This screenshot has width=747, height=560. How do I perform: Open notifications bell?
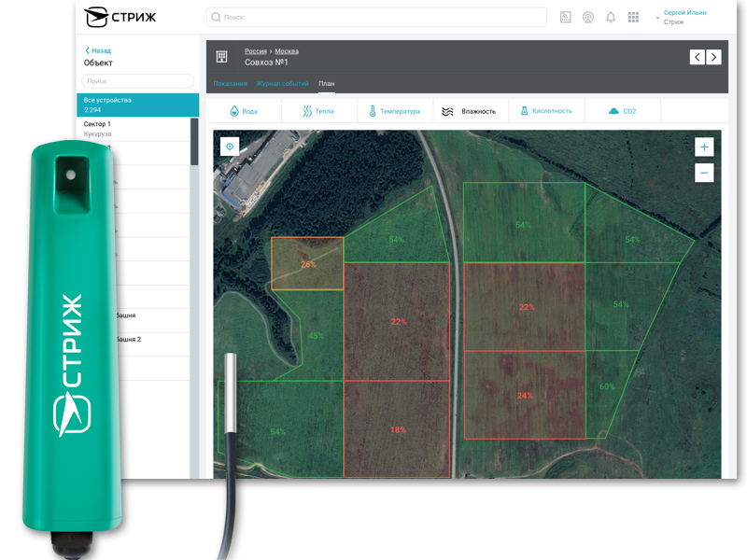611,18
